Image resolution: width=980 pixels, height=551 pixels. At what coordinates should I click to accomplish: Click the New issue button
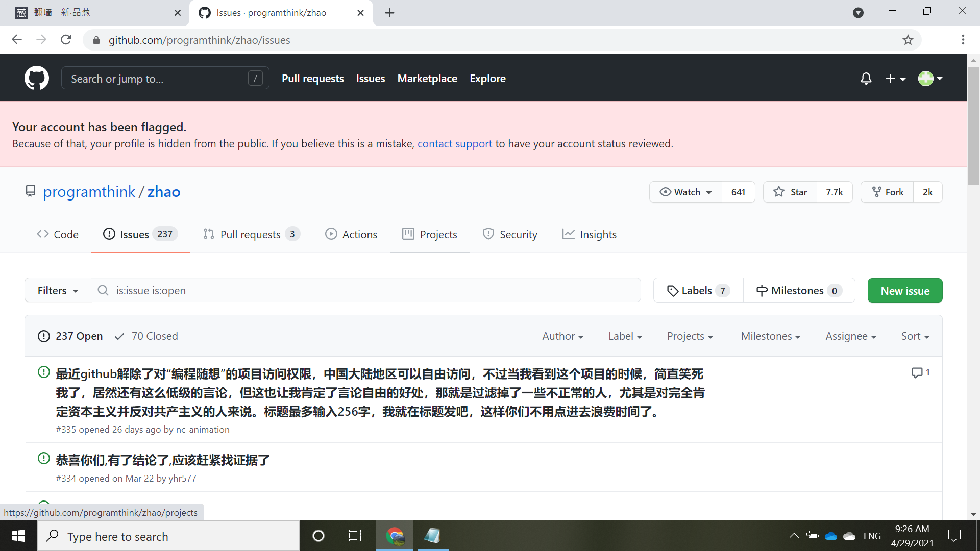[x=904, y=291]
